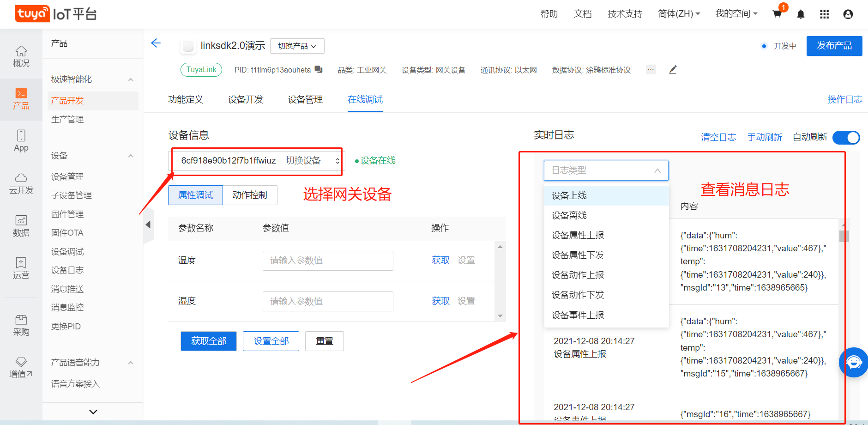Open 切换产品 product switcher dropdown

(297, 46)
